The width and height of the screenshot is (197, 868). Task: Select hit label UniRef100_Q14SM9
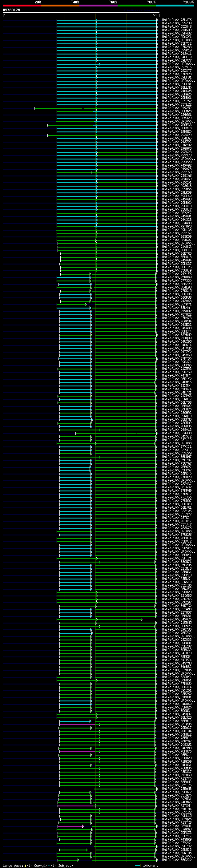[177, 30]
